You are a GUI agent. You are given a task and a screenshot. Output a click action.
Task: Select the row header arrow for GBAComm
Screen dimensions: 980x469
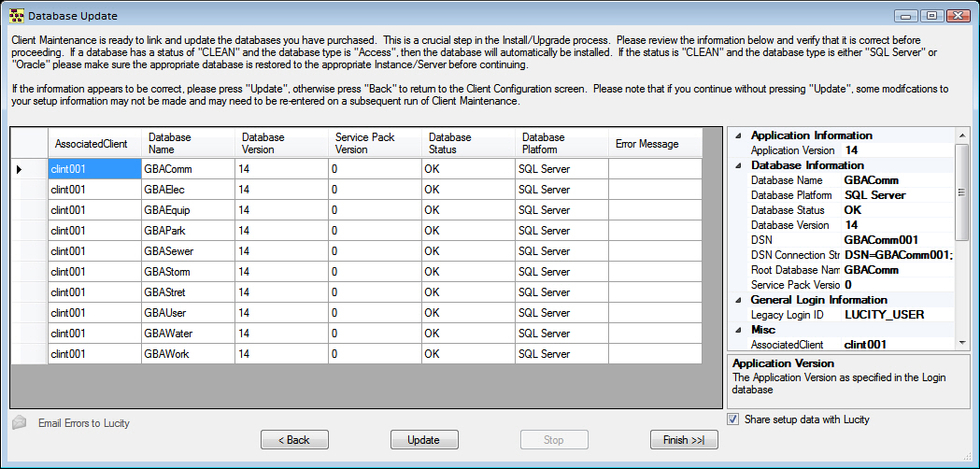pos(29,169)
